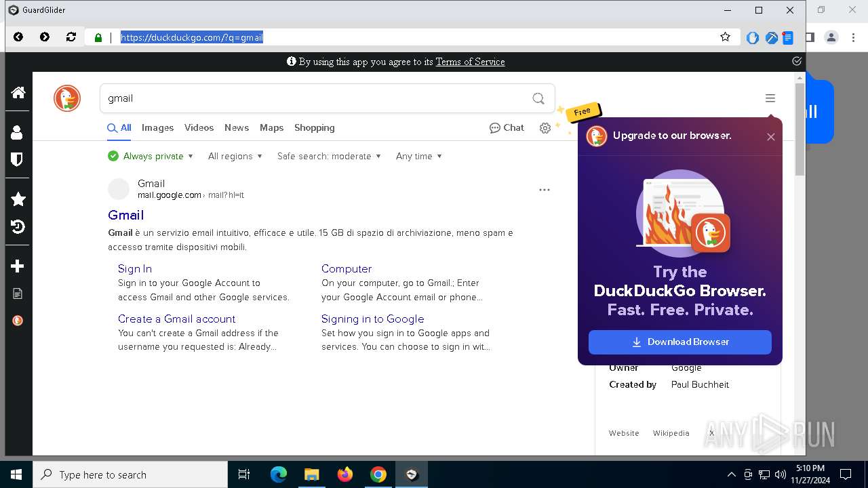Click the DuckDuckGo logo

point(67,98)
